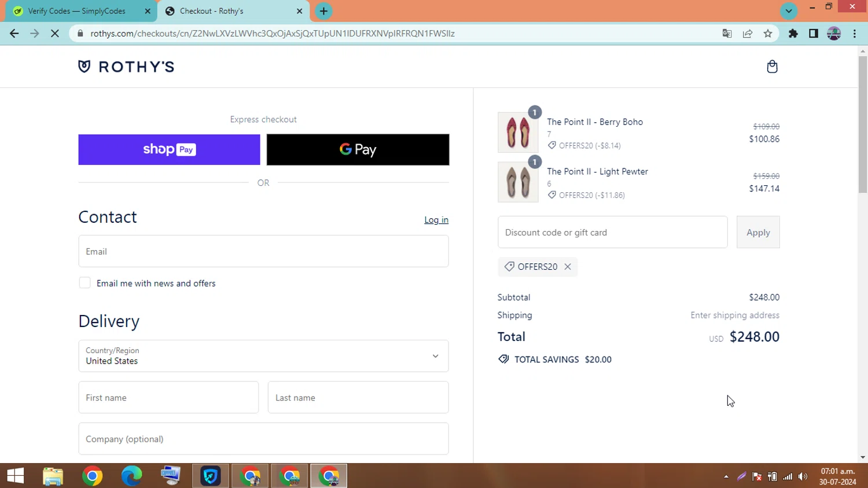Click The Point II - Light Pewter text
Image resolution: width=868 pixels, height=488 pixels.
tap(597, 171)
